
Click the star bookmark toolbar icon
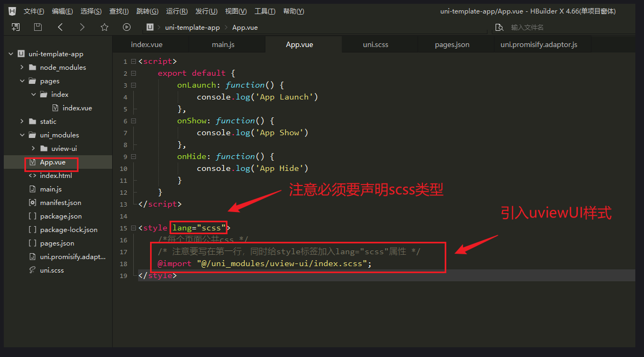(105, 27)
